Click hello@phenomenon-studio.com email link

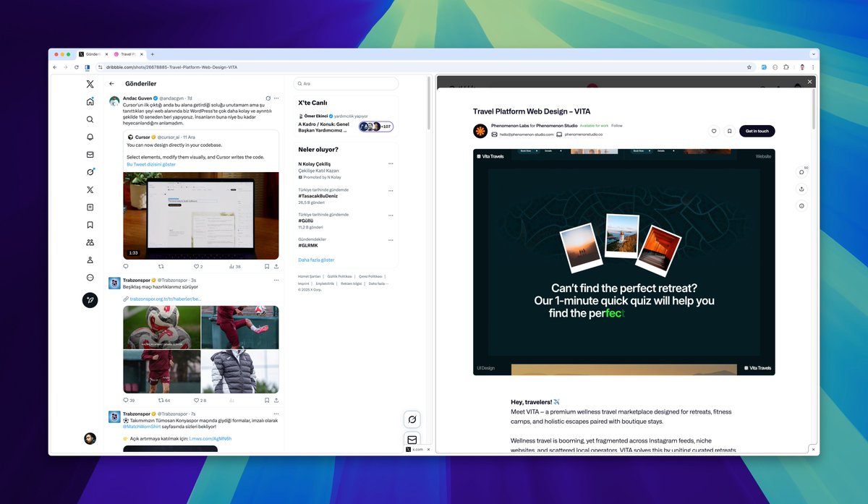[x=526, y=134]
